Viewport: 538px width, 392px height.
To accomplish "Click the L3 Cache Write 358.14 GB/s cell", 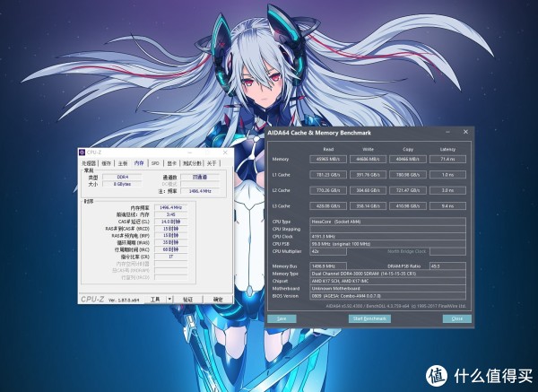I will point(368,206).
